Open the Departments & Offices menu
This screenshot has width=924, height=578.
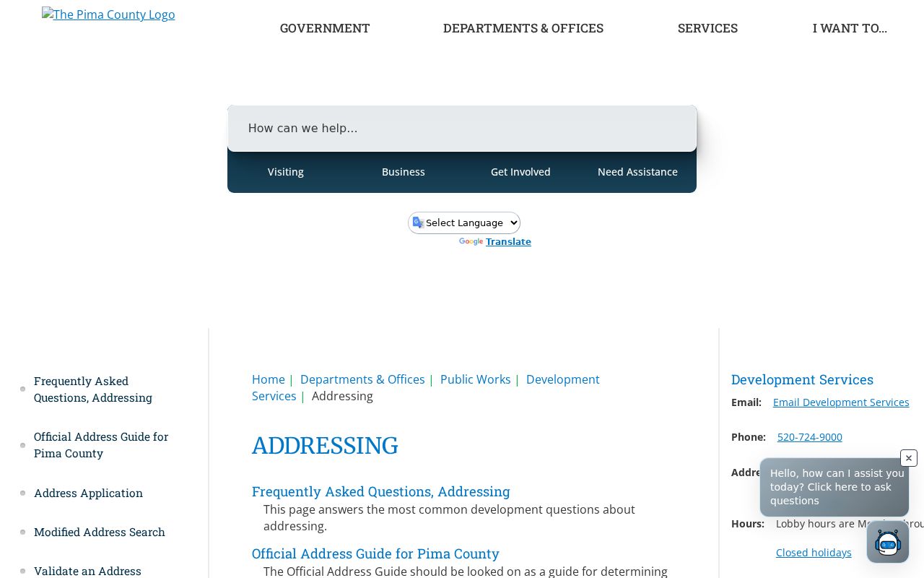(523, 28)
